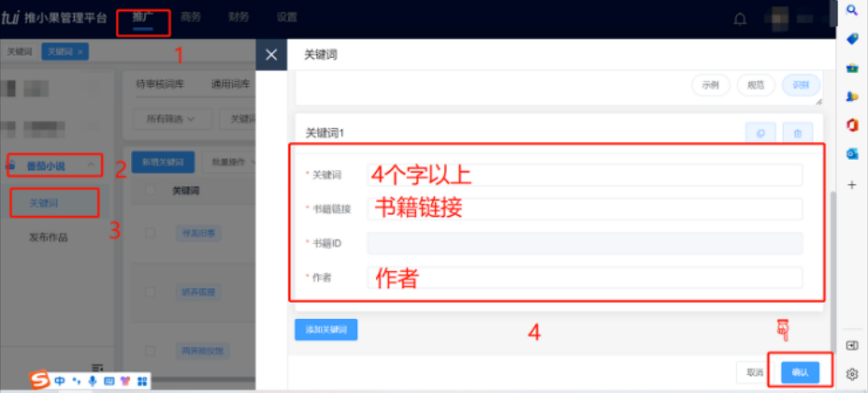Switch to the 财务 top menu

239,17
